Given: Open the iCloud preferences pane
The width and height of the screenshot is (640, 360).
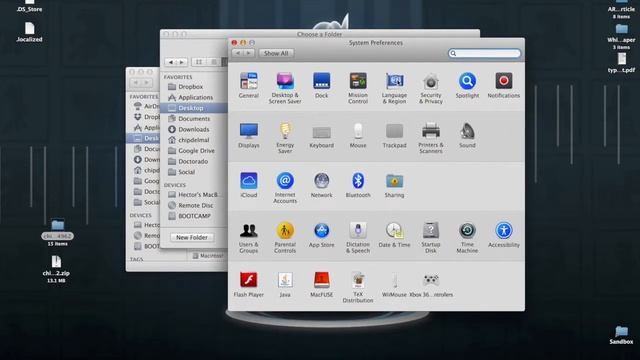Looking at the screenshot, I should click(x=249, y=185).
